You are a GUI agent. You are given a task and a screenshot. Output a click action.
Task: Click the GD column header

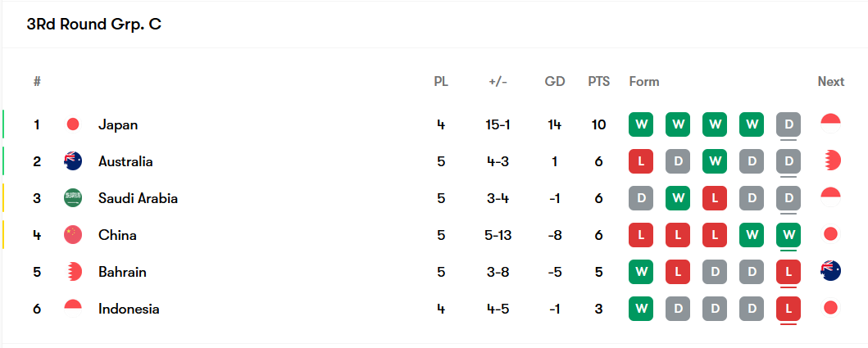(x=555, y=82)
